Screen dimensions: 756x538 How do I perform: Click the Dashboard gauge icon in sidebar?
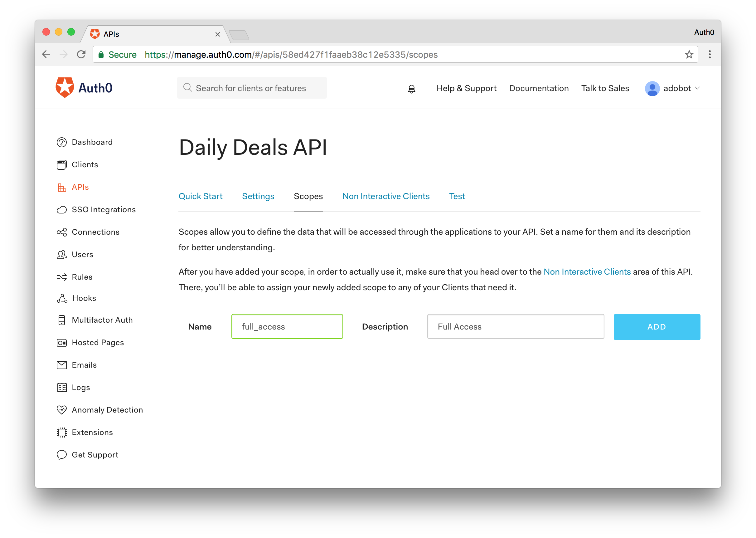61,142
